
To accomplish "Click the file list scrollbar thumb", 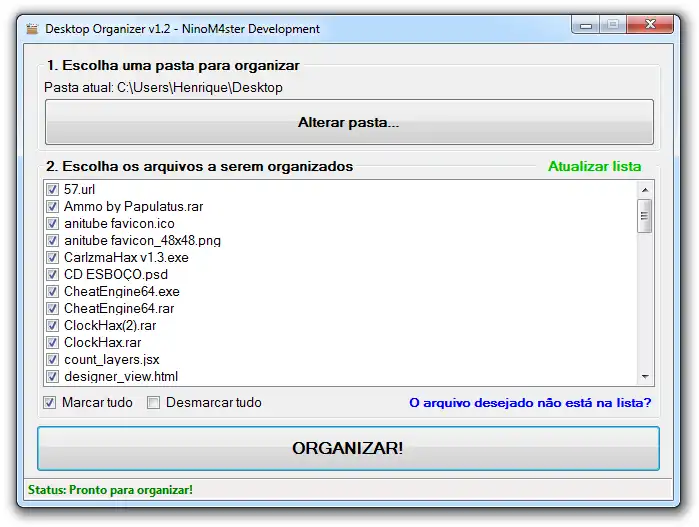I will (645, 216).
